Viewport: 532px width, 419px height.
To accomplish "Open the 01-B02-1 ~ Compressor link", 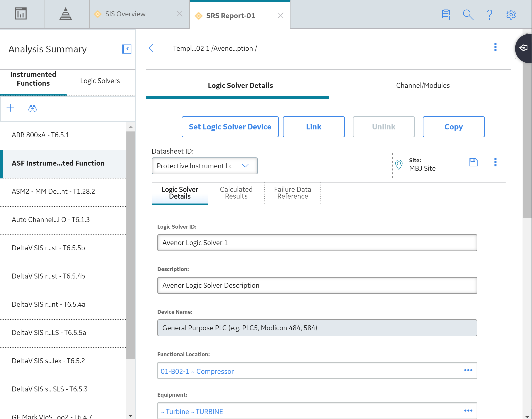I will (197, 371).
